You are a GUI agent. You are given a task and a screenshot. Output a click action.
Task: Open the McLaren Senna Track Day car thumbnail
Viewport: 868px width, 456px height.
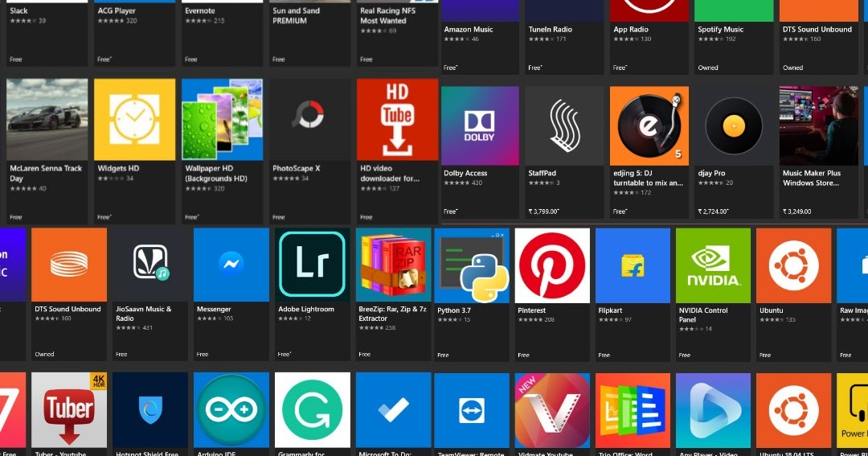pos(47,119)
